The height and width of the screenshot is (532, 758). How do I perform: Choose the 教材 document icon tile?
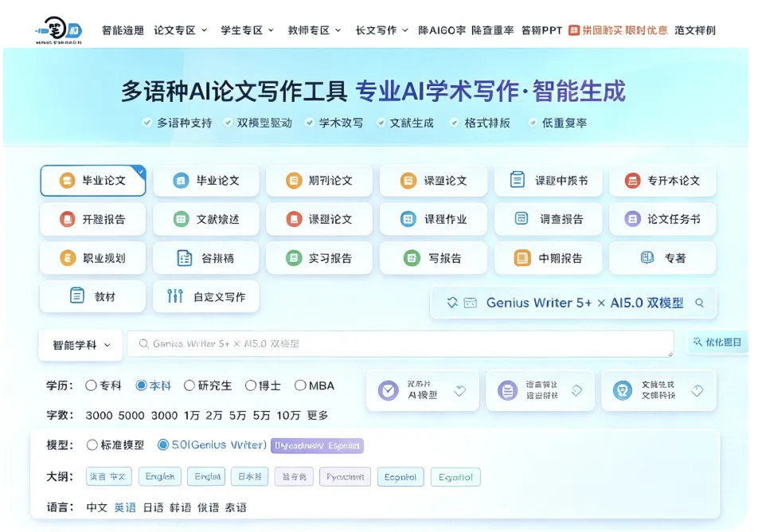(93, 296)
